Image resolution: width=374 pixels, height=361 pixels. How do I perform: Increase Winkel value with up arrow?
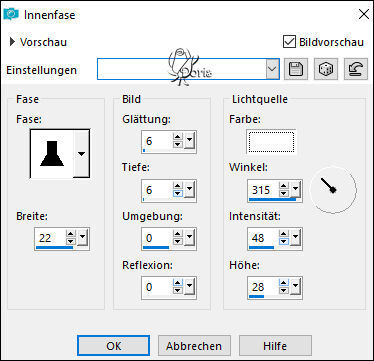[x=284, y=186]
